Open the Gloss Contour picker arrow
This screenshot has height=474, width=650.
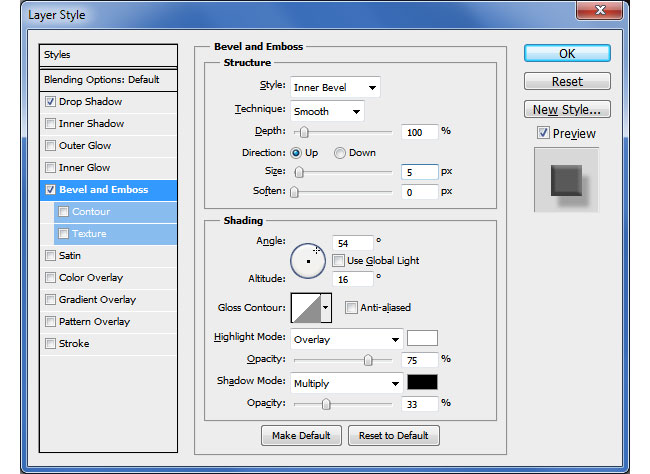click(x=325, y=308)
